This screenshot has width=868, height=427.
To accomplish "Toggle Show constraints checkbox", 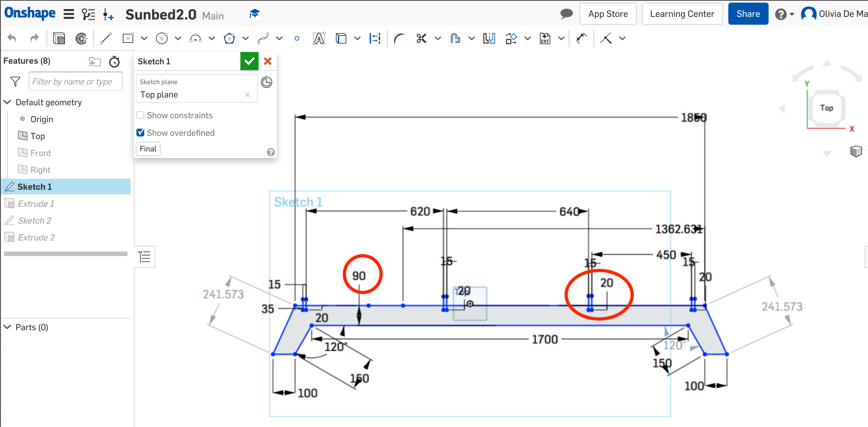I will click(140, 115).
